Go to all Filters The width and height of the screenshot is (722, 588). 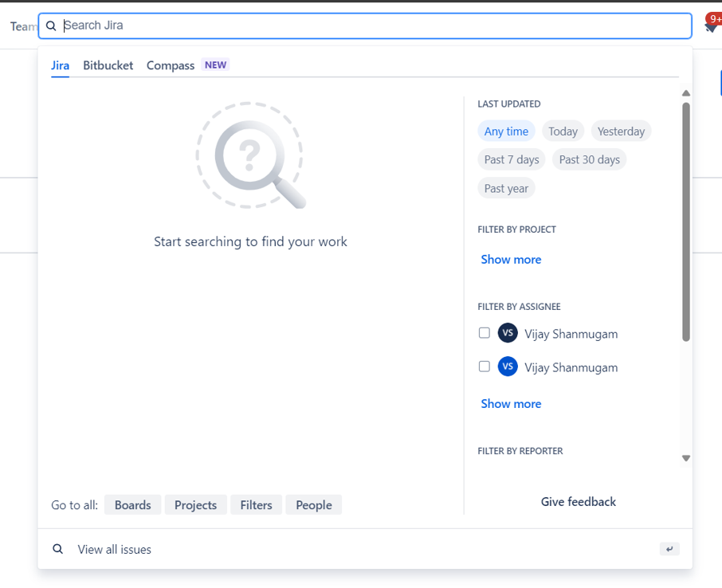point(256,504)
